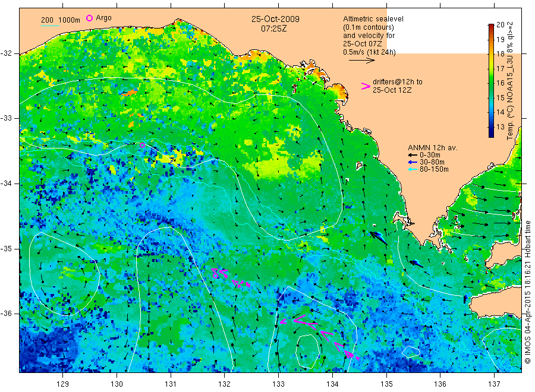This screenshot has width=535, height=392.
Task: Click the ANMN 12h av. heading
Action: (x=433, y=148)
